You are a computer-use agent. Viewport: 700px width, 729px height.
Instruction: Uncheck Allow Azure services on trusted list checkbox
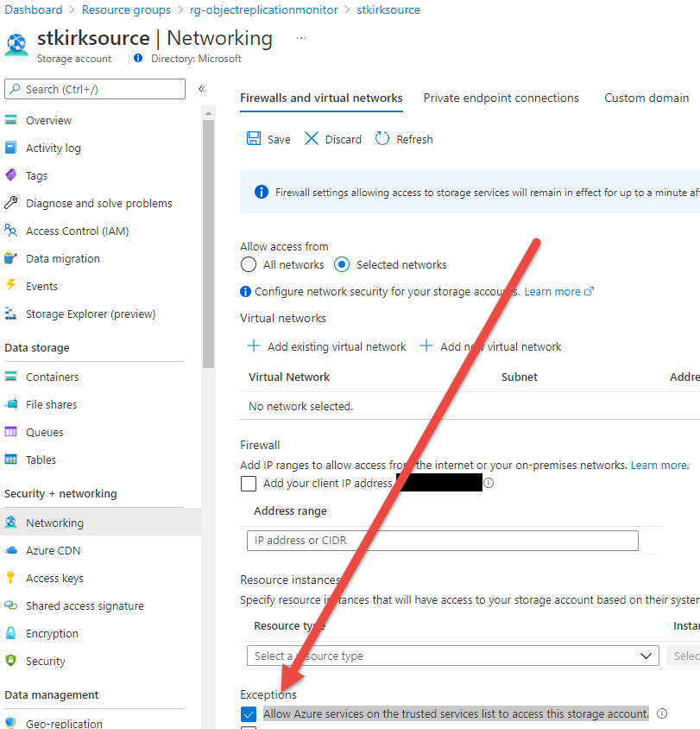pyautogui.click(x=249, y=713)
